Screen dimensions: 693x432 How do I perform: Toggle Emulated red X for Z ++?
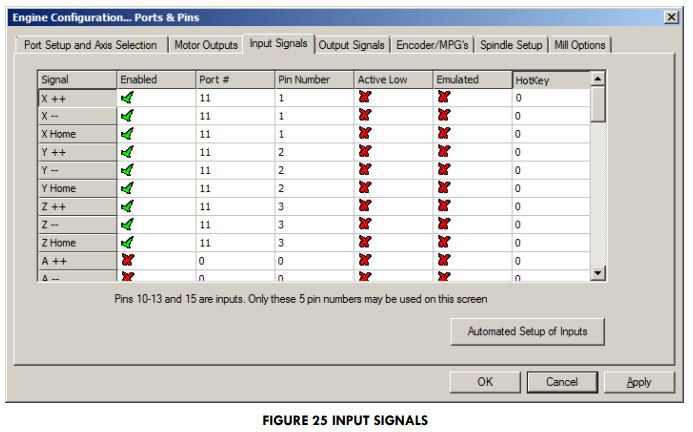click(443, 206)
